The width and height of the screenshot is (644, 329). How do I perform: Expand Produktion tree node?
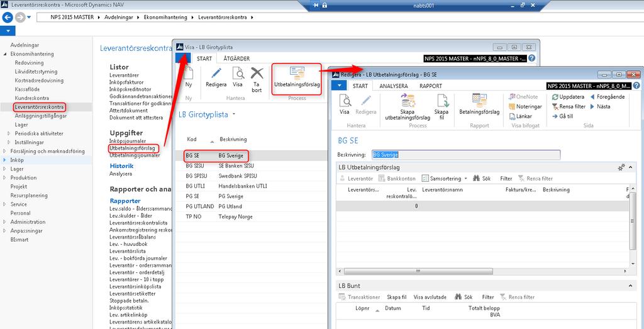[x=5, y=178]
